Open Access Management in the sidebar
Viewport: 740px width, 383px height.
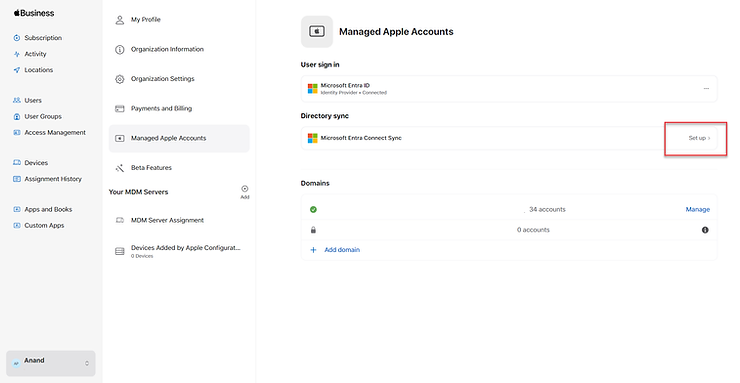point(55,133)
